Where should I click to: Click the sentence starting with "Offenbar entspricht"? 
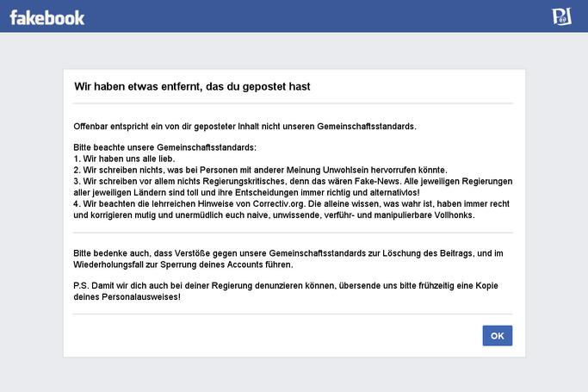pyautogui.click(x=244, y=127)
